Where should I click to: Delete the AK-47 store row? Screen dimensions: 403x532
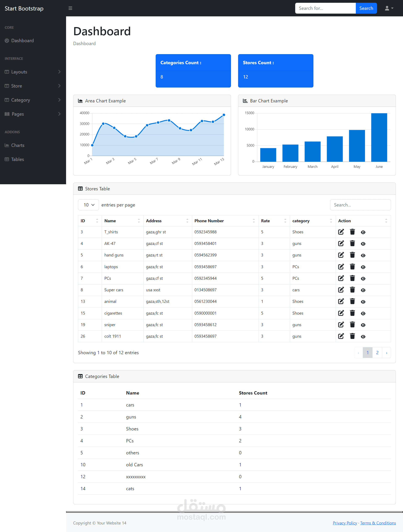tap(352, 243)
